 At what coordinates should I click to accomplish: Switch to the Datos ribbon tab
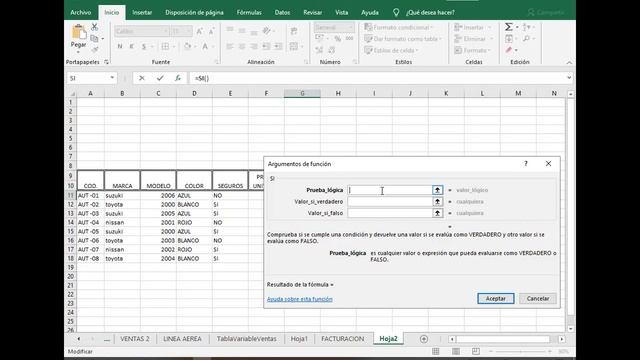point(282,12)
